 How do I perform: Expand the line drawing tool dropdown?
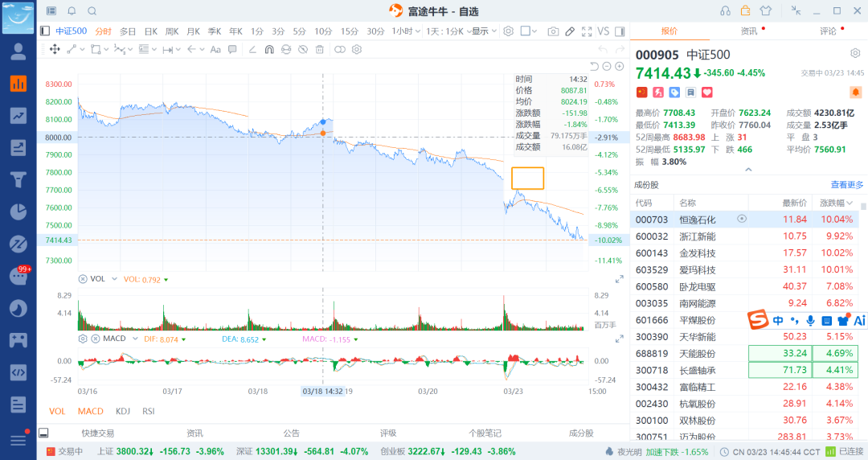click(x=83, y=49)
